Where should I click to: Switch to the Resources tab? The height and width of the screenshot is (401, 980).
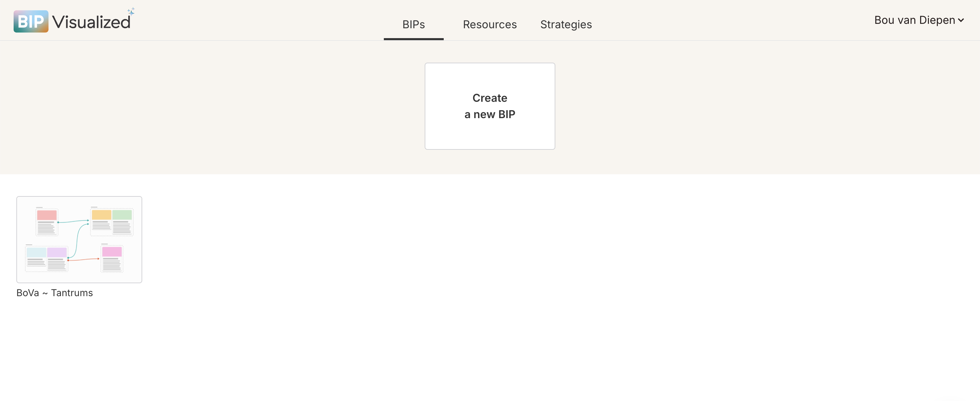pyautogui.click(x=490, y=25)
